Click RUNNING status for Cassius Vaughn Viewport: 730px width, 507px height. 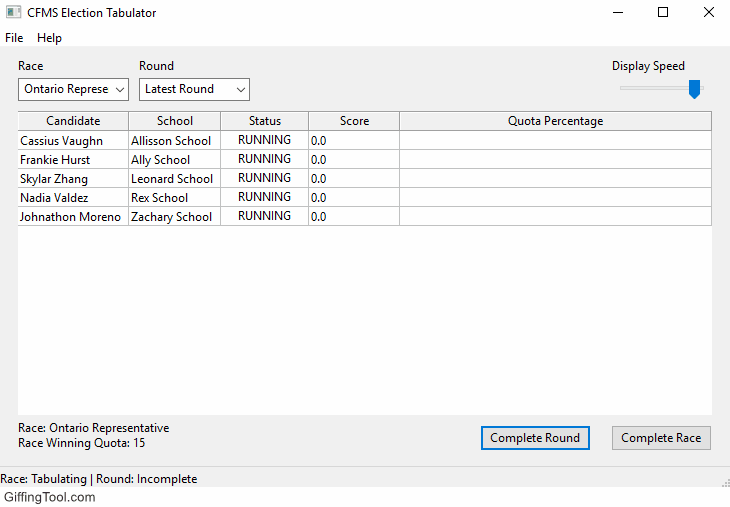[x=264, y=140]
